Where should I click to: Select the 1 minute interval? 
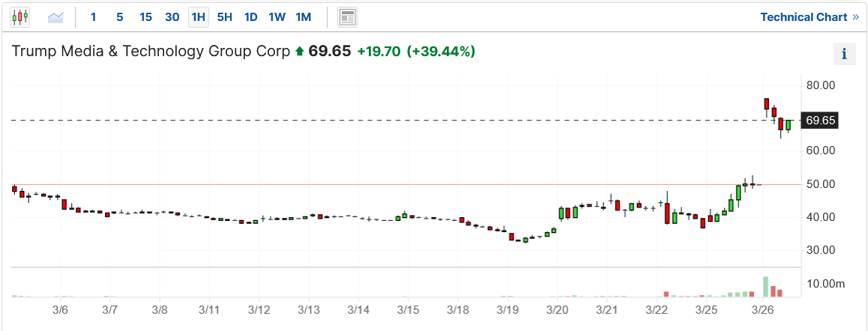93,17
